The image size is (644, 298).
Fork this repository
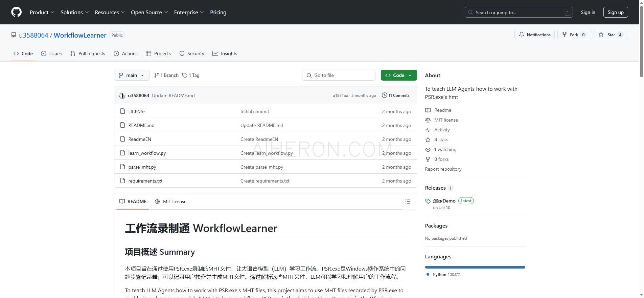[574, 35]
